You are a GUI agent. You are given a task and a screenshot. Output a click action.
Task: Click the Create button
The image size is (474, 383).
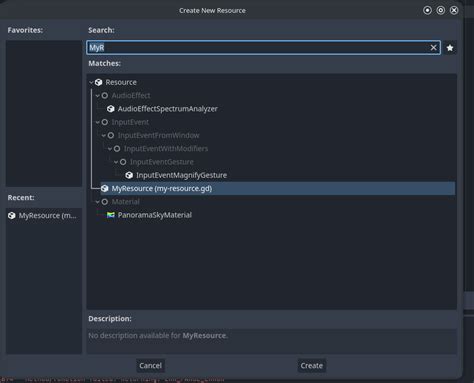(312, 366)
